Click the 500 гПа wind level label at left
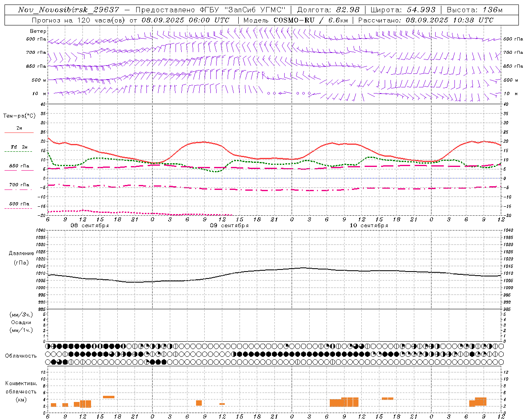 [x=36, y=39]
